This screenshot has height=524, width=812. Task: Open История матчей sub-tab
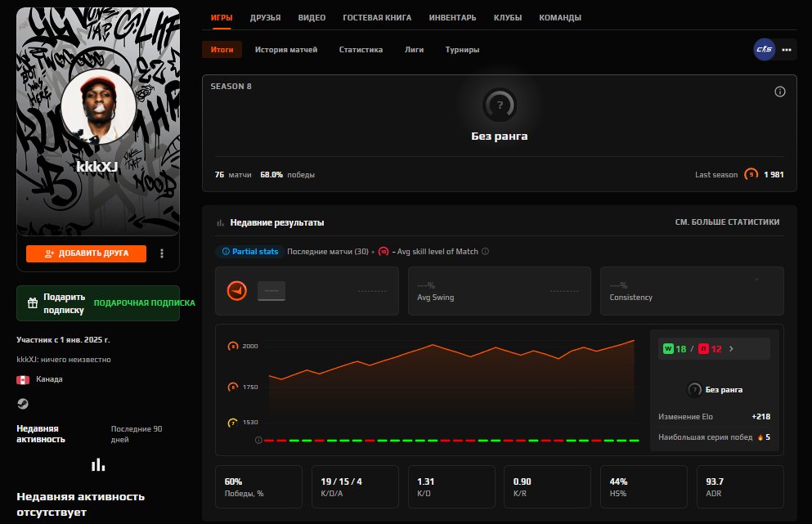tap(286, 50)
